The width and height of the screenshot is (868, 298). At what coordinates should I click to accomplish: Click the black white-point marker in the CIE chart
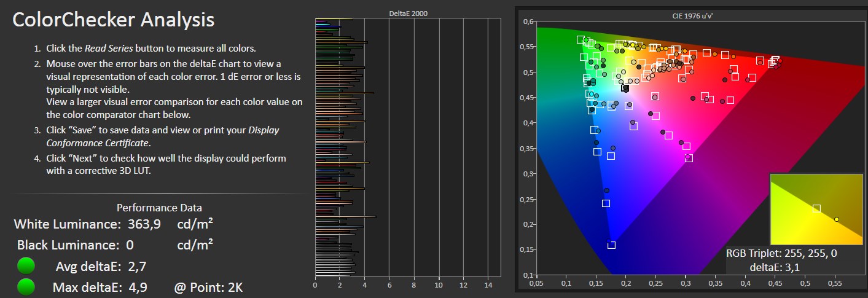coord(625,88)
